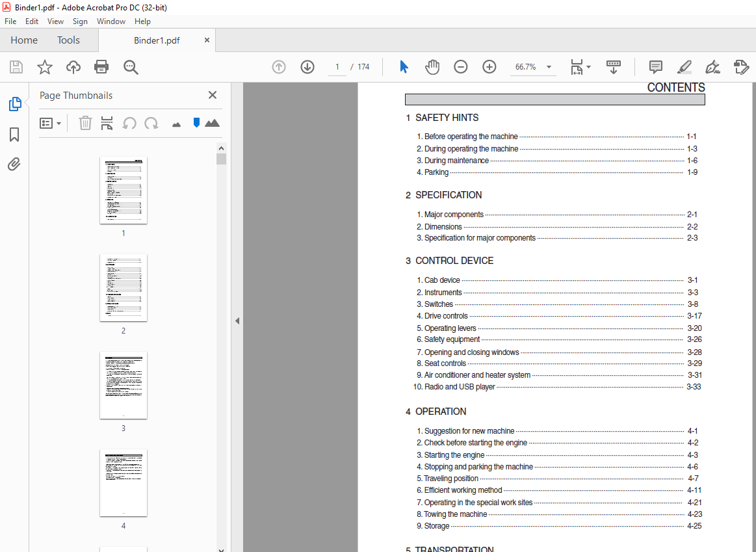This screenshot has height=552, width=756.
Task: Open the zoom level dropdown arrow
Action: [x=549, y=67]
